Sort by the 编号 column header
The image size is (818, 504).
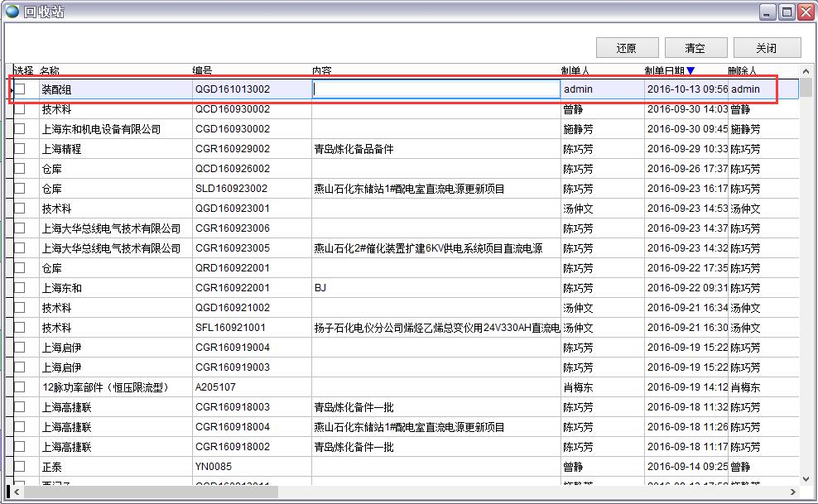click(203, 71)
